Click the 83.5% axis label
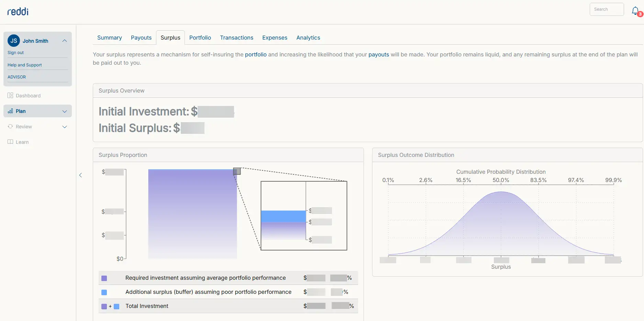 (538, 180)
